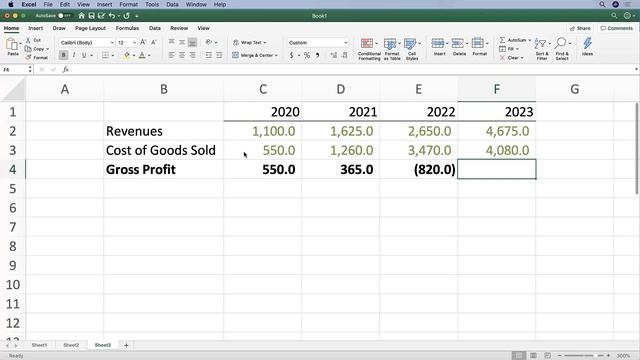Viewport: 640px width, 360px height.
Task: Apply percent style format
Action: tap(307, 55)
